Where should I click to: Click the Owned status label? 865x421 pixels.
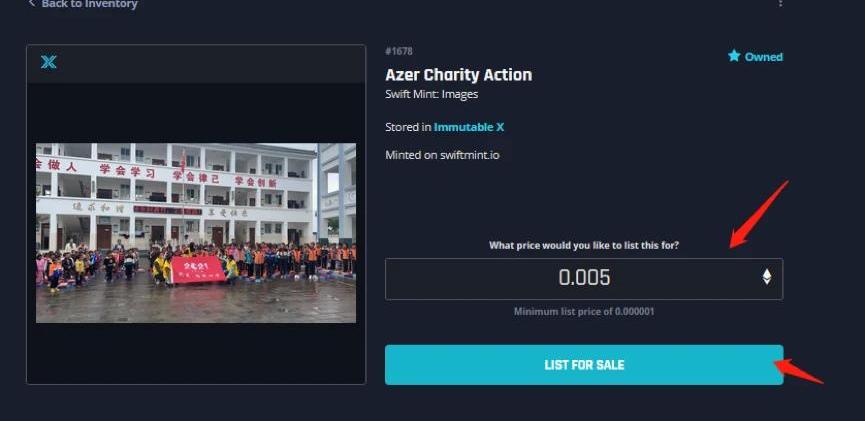click(763, 57)
